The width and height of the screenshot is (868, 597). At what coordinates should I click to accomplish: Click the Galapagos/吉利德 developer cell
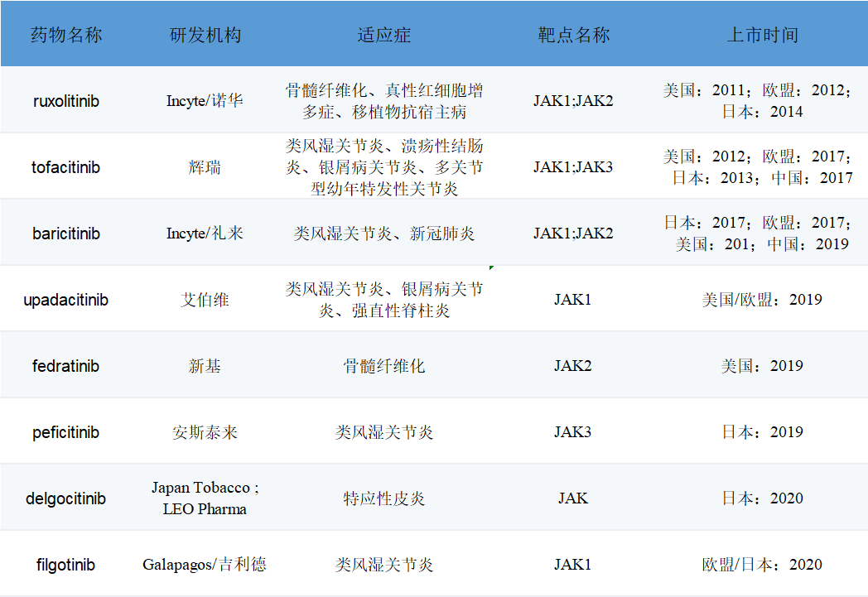pyautogui.click(x=205, y=565)
